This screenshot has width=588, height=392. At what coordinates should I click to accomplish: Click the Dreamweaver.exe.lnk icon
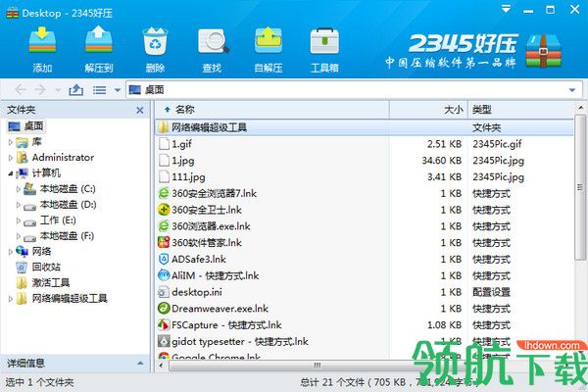coord(164,309)
